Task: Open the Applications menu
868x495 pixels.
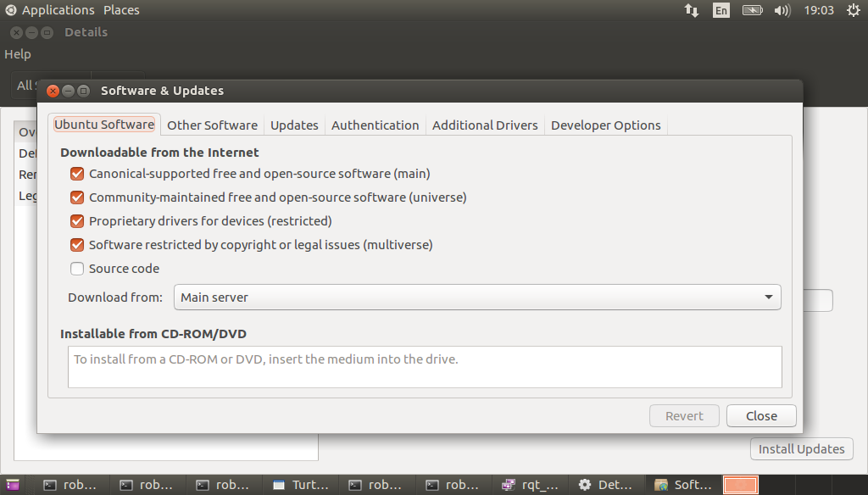Action: click(x=58, y=10)
